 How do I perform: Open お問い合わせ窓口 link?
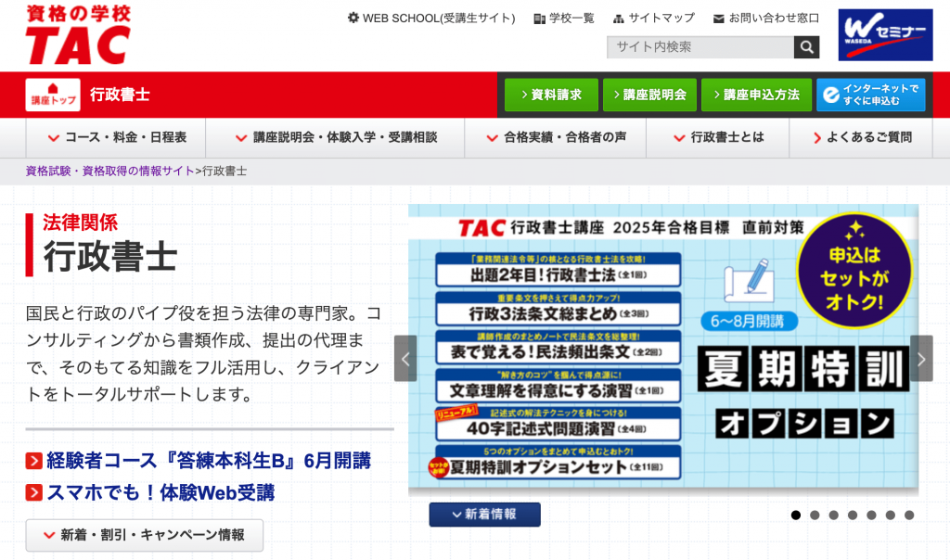pos(774,19)
